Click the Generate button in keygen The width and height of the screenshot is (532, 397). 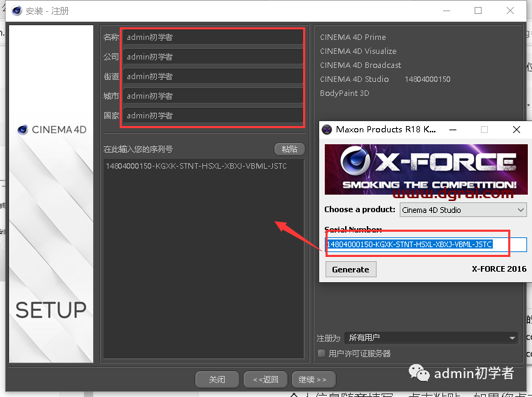351,270
